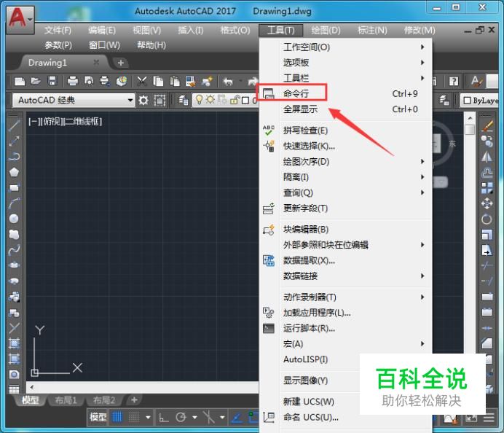Expand the 选项板 submenu
This screenshot has height=433, width=504.
[x=346, y=63]
